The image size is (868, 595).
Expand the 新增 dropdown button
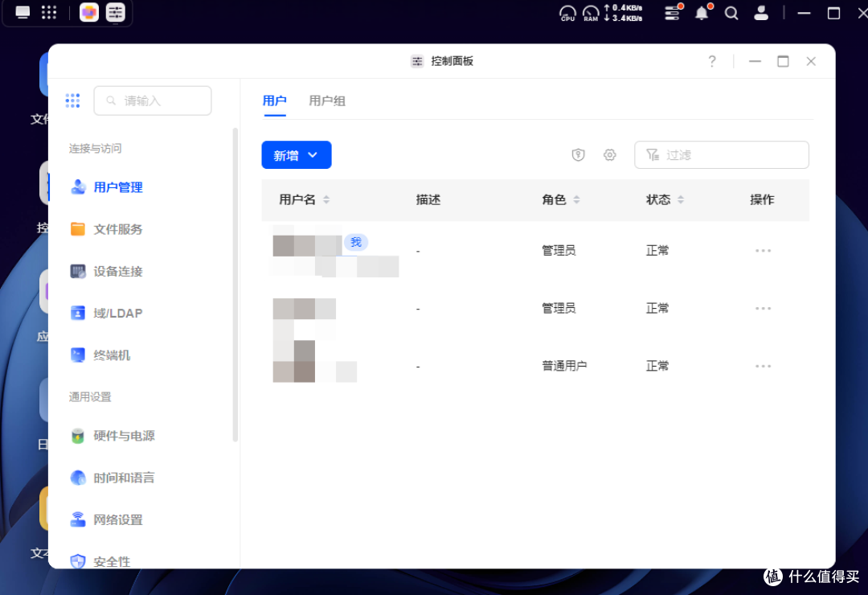[x=297, y=155]
